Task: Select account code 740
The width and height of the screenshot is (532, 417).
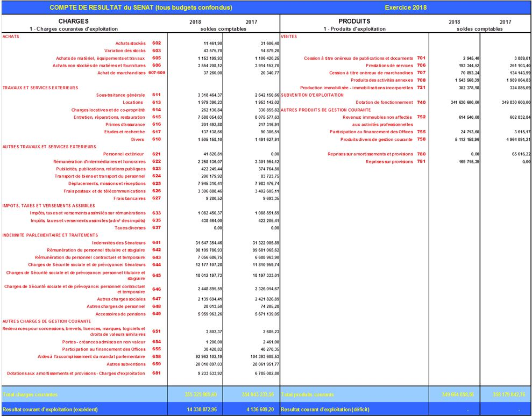Action: click(421, 102)
